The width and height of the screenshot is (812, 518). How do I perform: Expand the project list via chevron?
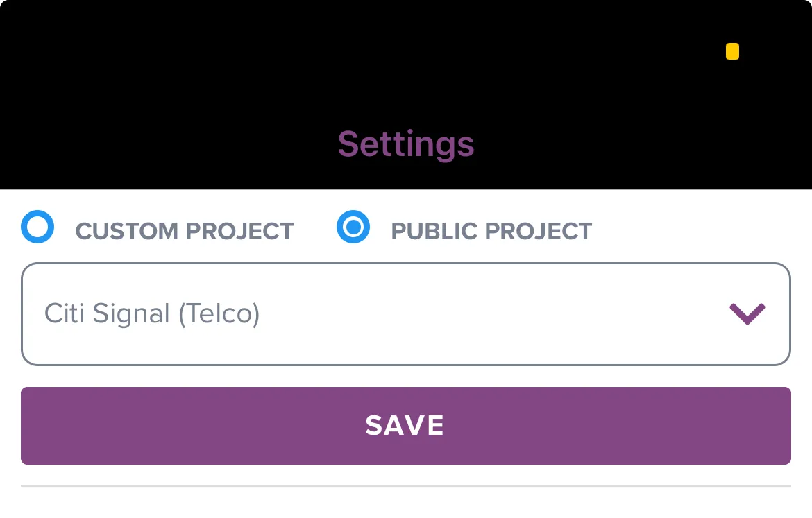[747, 313]
